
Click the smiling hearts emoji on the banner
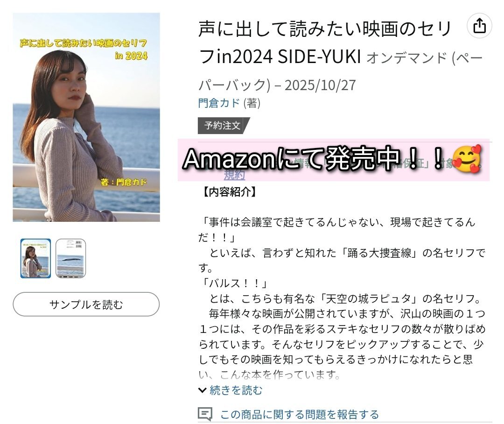468,159
